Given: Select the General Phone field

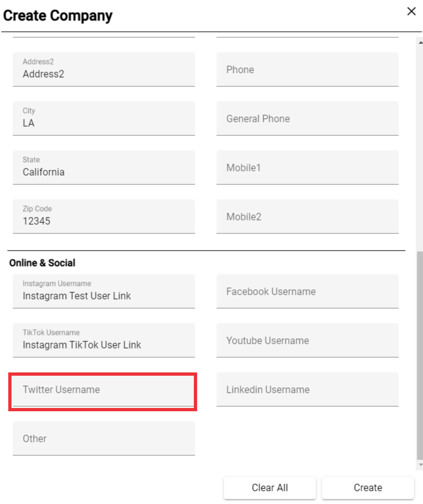Looking at the screenshot, I should point(307,119).
